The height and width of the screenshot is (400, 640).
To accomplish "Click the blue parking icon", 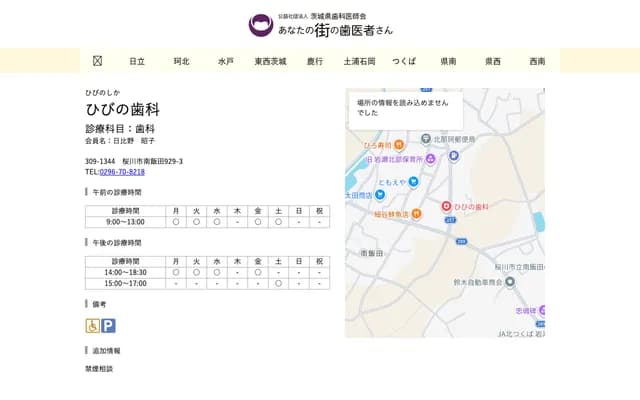I will point(108,325).
